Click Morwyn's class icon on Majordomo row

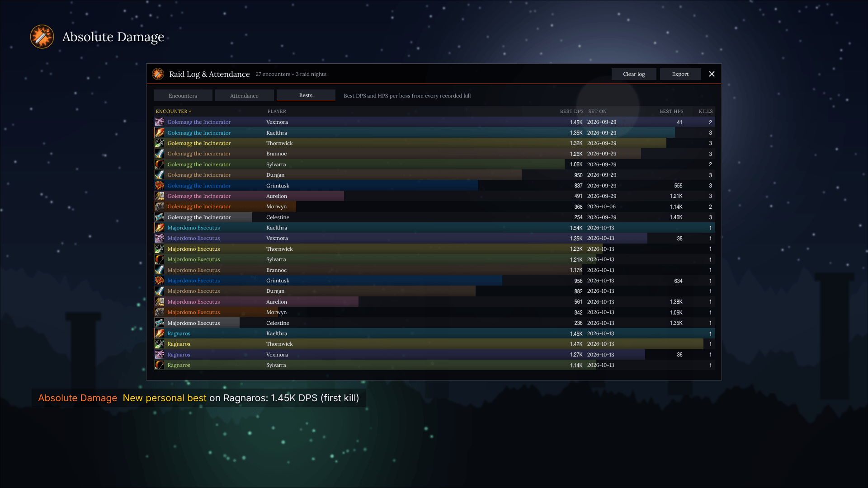[160, 312]
